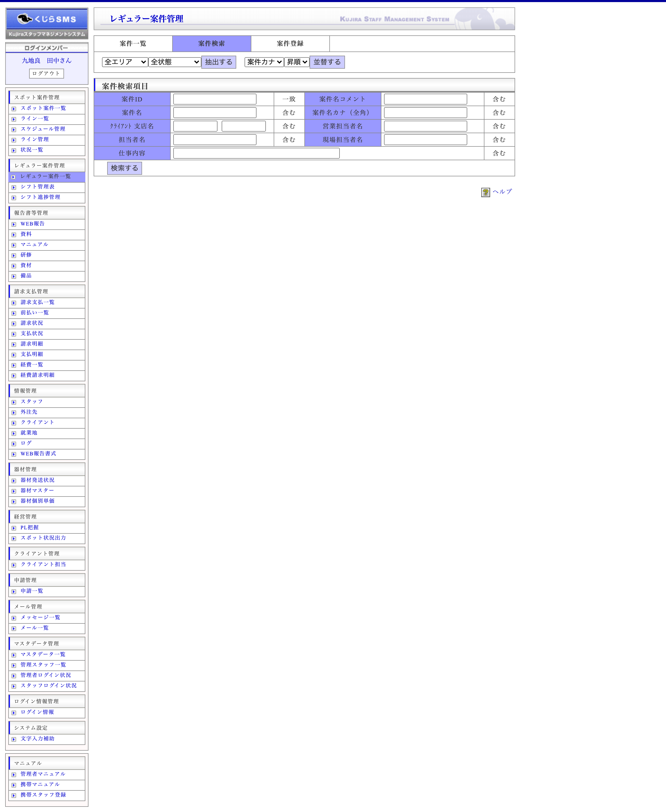This screenshot has width=666, height=812.
Task: Open the 全エリア area dropdown
Action: coord(125,62)
